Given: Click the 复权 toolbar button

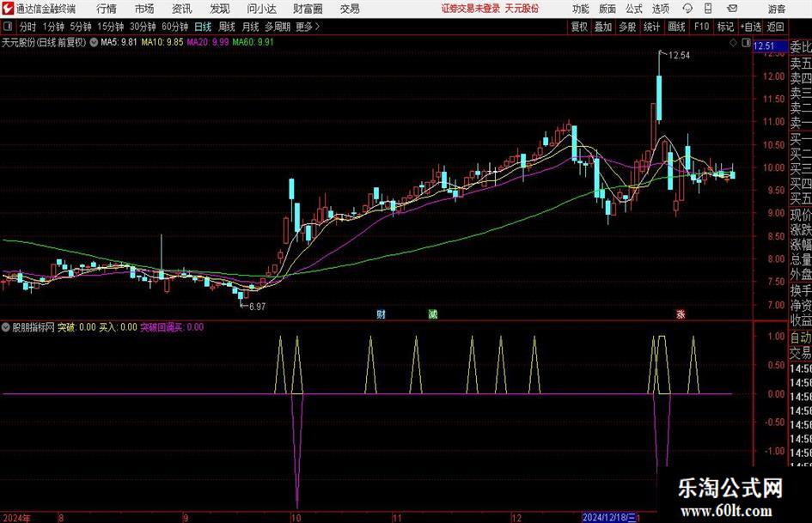Looking at the screenshot, I should coord(579,27).
